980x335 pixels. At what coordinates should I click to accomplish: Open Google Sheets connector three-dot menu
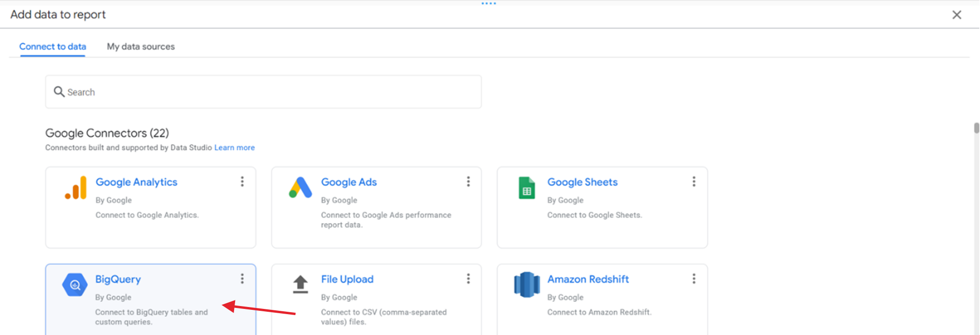(694, 182)
